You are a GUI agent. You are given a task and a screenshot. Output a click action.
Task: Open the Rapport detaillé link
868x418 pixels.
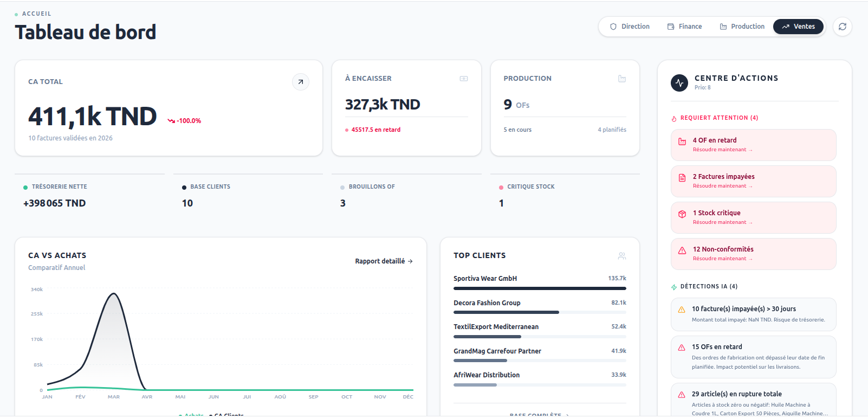[384, 261]
